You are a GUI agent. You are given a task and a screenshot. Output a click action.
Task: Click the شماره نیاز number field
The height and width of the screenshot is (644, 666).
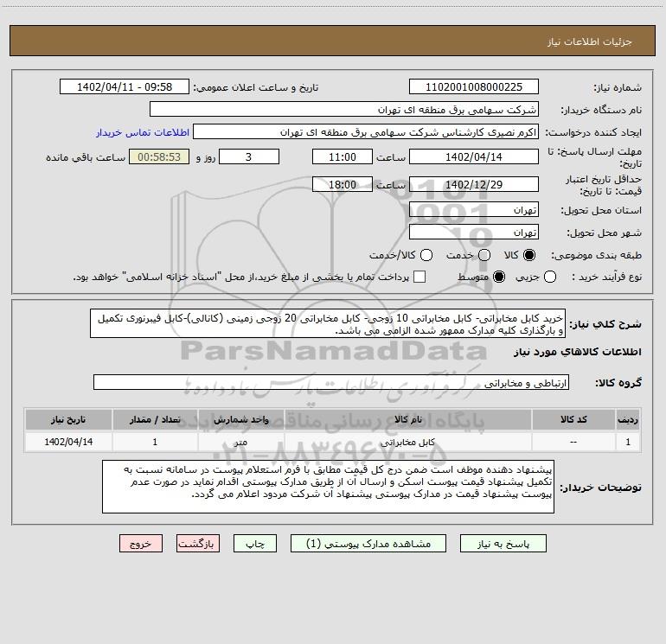(x=474, y=86)
